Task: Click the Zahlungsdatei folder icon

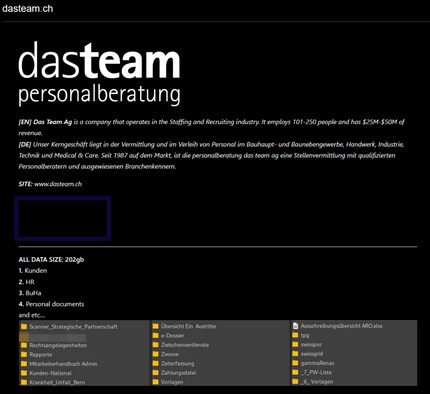Action: [x=155, y=373]
